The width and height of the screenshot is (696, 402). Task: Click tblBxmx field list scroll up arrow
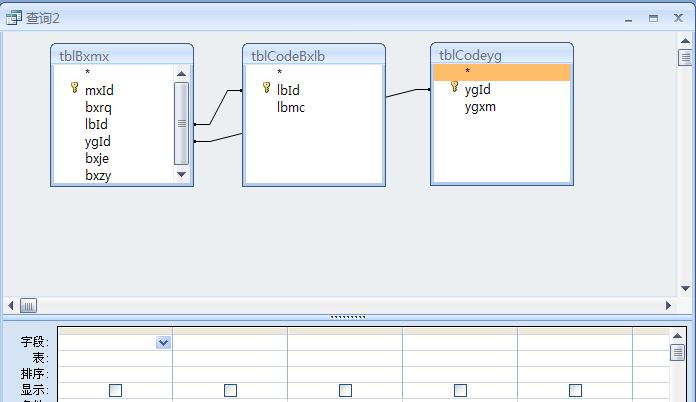[181, 74]
